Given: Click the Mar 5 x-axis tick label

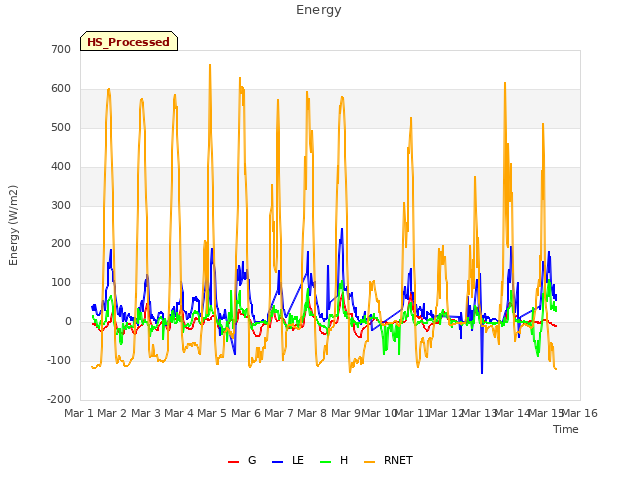Looking at the screenshot, I should (x=212, y=413).
